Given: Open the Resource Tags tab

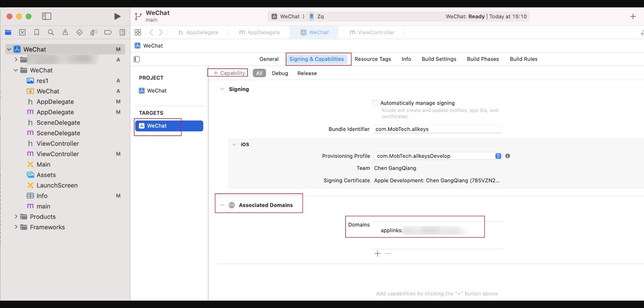Looking at the screenshot, I should coord(373,59).
